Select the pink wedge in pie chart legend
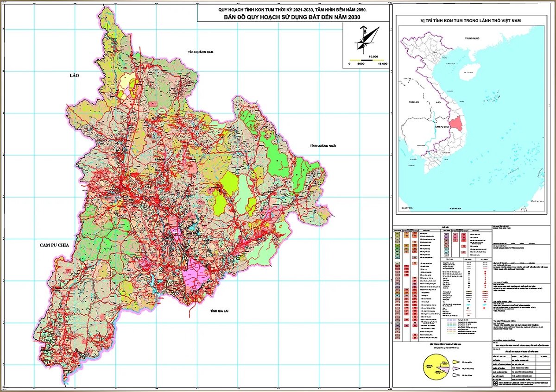This screenshot has width=556, height=392. [x=456, y=367]
